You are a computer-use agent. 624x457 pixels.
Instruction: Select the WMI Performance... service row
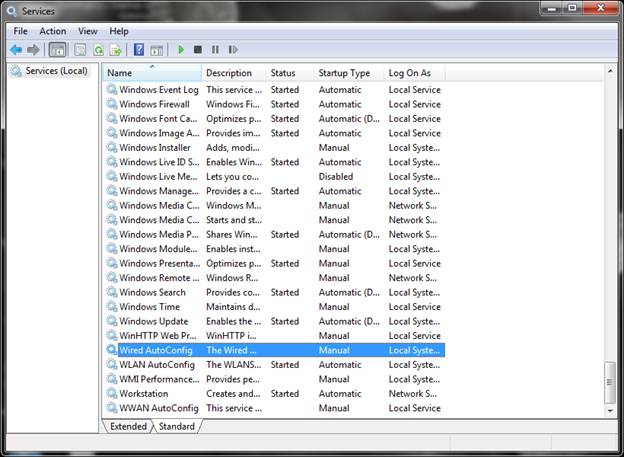(275, 379)
